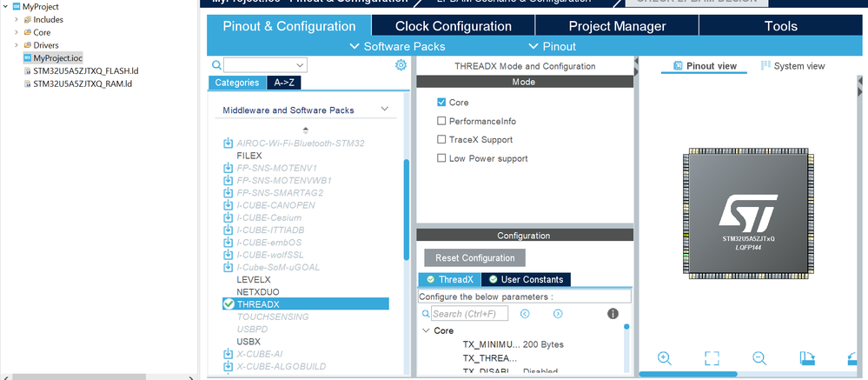This screenshot has width=868, height=380.
Task: Click download icon next to I-CUBE-ITTIADB
Action: (228, 230)
